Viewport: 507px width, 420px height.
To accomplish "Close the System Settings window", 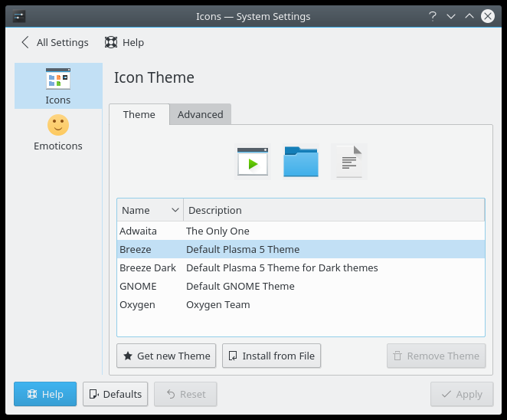I will pos(488,16).
